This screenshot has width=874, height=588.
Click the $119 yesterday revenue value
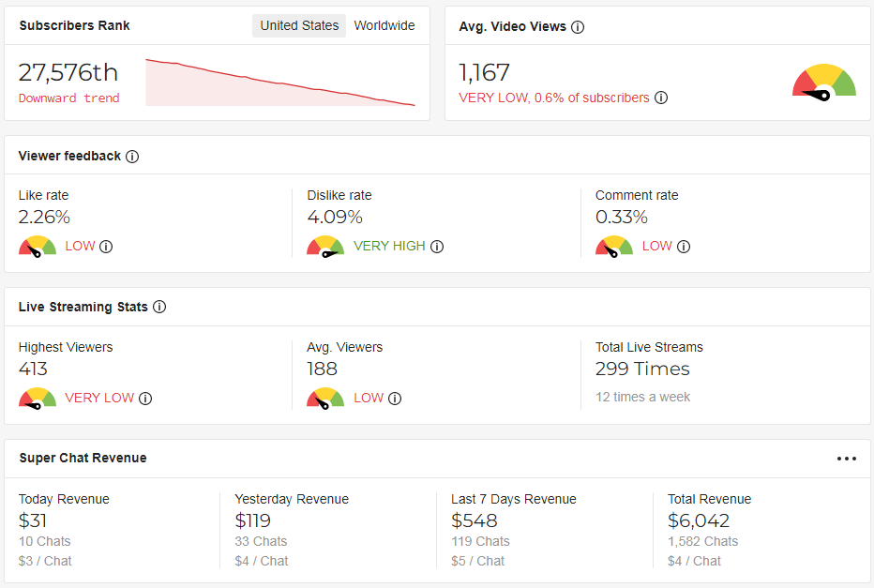pyautogui.click(x=252, y=520)
